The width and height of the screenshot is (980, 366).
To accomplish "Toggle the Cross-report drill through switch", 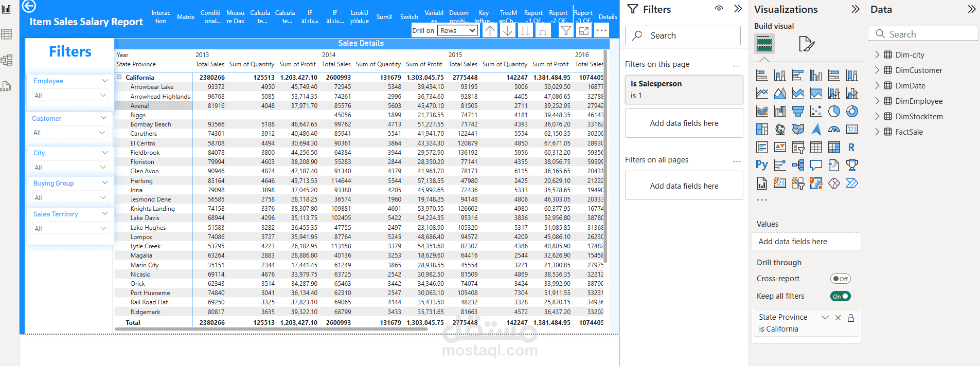I will point(840,279).
